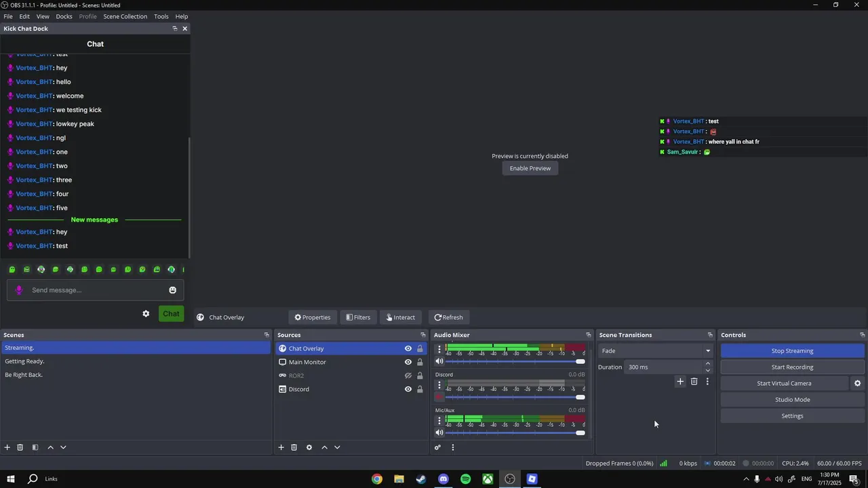The width and height of the screenshot is (868, 488).
Task: Click Start Recording
Action: coord(792,367)
